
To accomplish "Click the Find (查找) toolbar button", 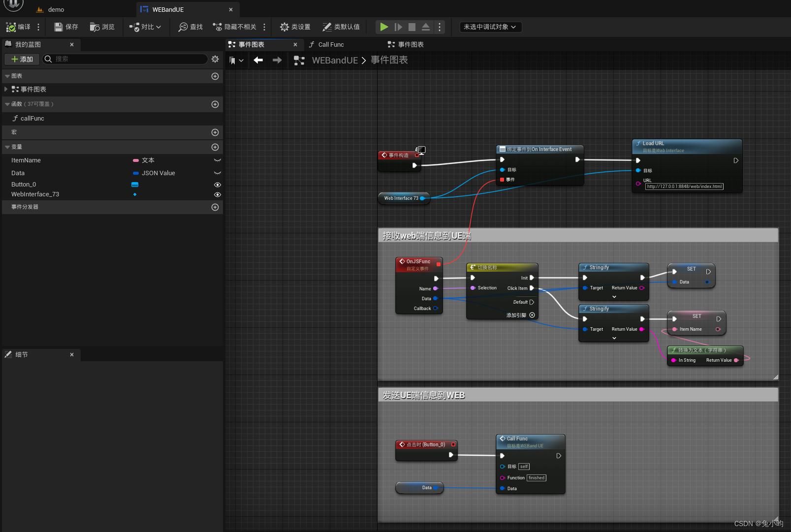I will point(190,27).
